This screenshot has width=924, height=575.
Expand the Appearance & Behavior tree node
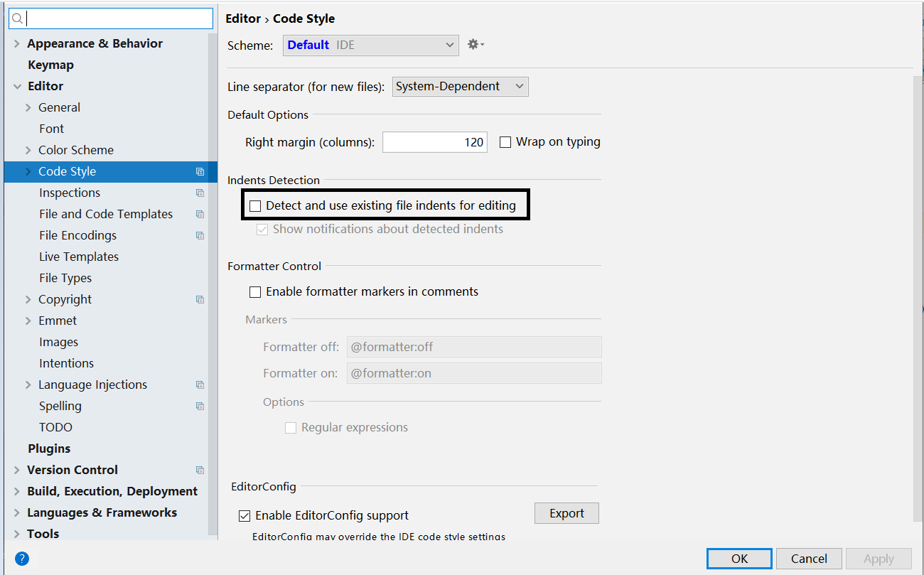(x=17, y=43)
